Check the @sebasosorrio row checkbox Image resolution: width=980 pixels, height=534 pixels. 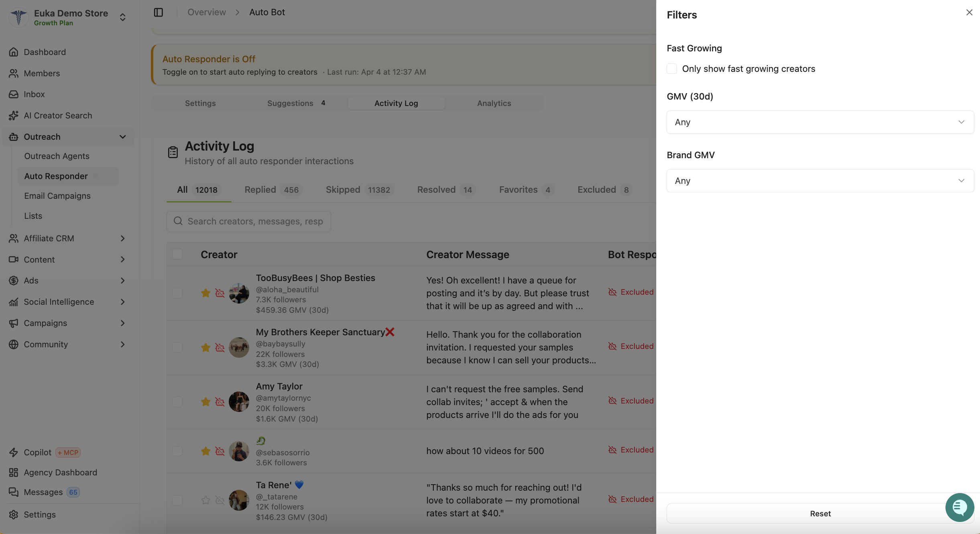coord(177,451)
